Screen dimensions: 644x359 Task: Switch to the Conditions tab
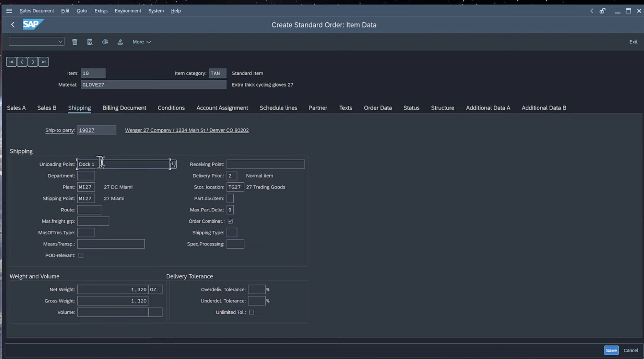(171, 108)
